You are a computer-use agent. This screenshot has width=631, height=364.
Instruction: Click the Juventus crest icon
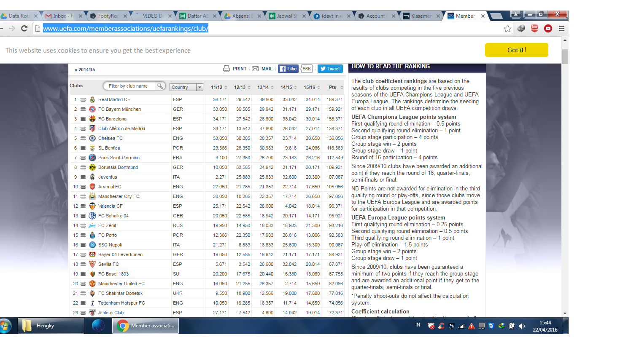coord(92,177)
